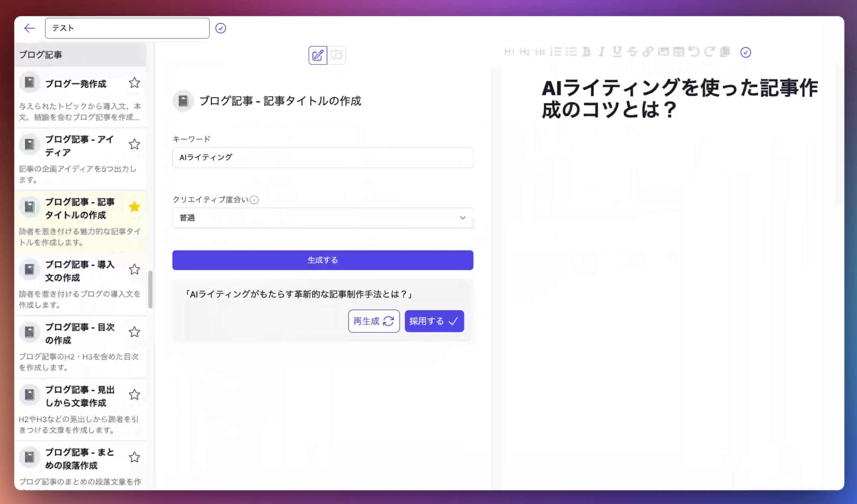Toggle bold formatting in the editor
This screenshot has height=504, width=857.
click(x=586, y=52)
